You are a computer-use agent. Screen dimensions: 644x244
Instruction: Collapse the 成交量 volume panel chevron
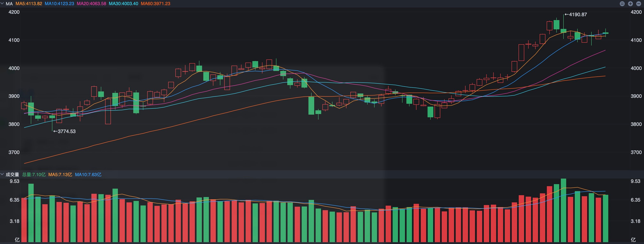click(2, 174)
